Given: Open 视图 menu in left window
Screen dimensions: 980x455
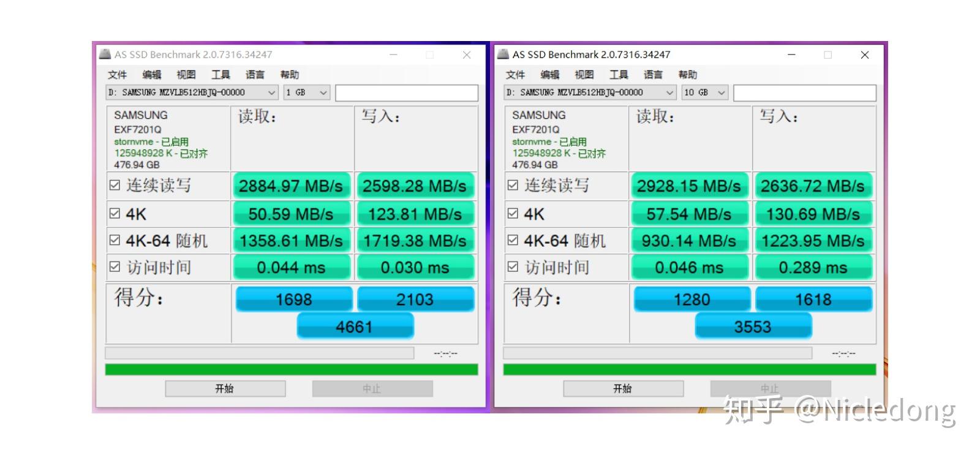Looking at the screenshot, I should (x=186, y=75).
